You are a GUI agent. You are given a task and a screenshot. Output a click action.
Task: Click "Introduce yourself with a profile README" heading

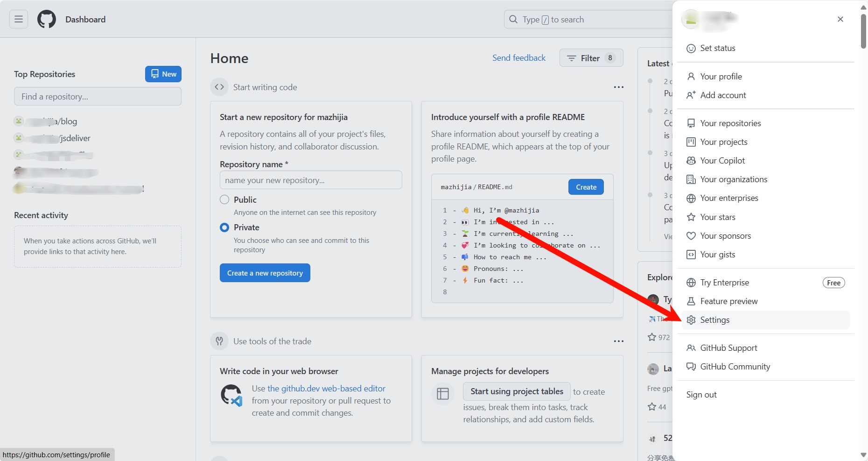pos(508,117)
